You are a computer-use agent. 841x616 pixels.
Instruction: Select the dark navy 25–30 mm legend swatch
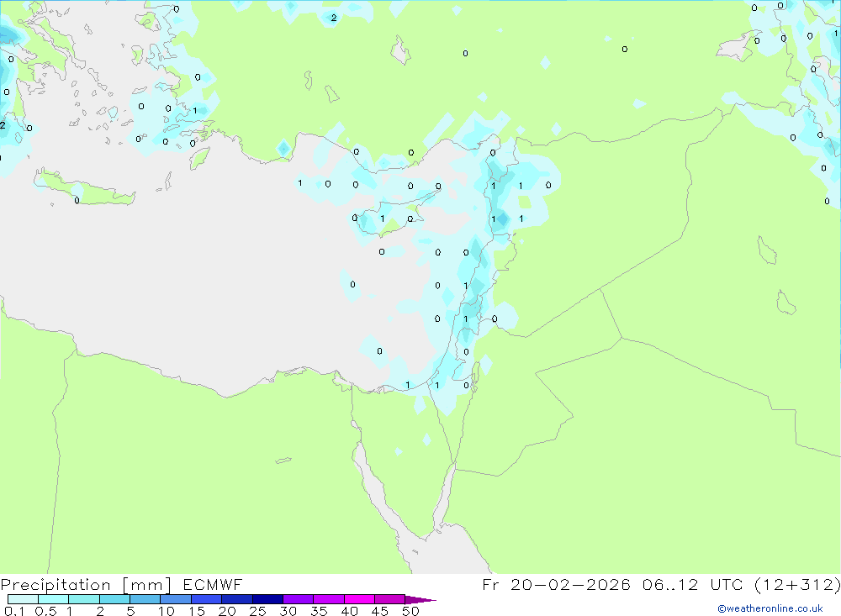point(267,599)
